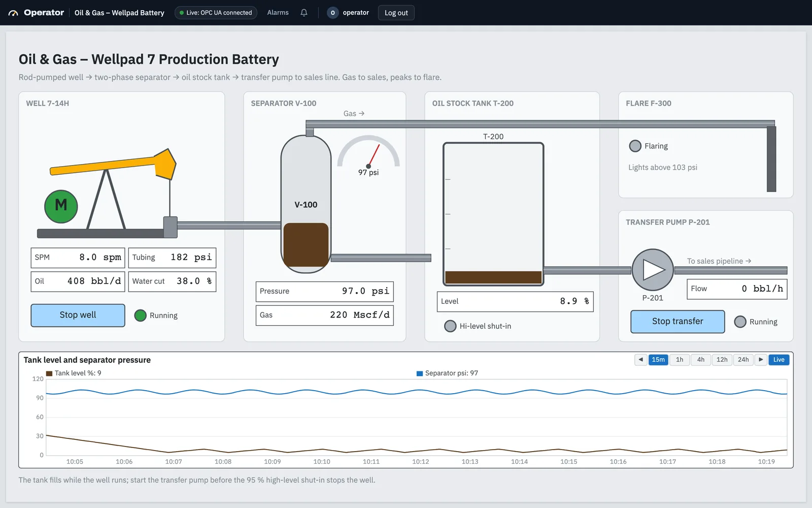This screenshot has height=508, width=812.
Task: Click the Live OPC UA connected status
Action: (x=216, y=13)
